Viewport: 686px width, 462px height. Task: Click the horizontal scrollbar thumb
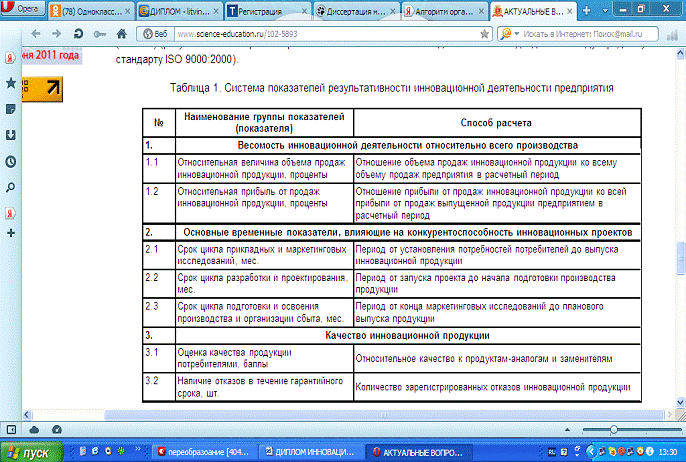(384, 415)
